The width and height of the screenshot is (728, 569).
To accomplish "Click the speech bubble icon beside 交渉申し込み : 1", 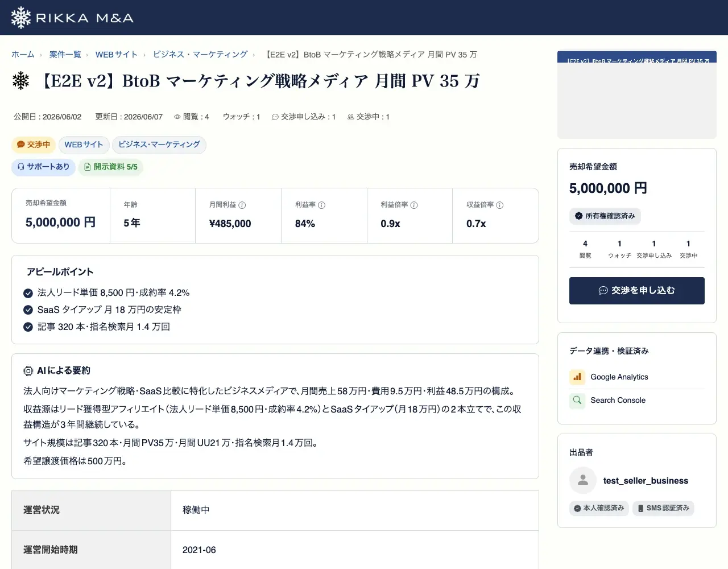I will 275,117.
